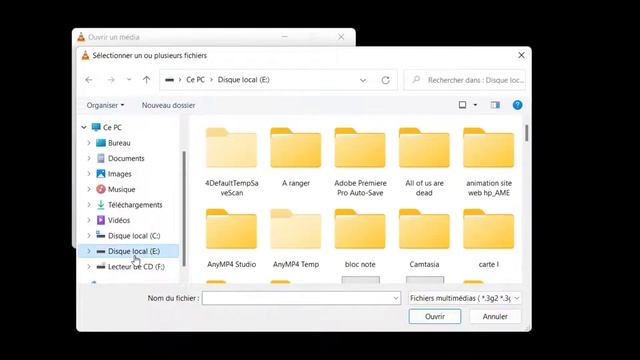This screenshot has height=360, width=640.
Task: Go back with the left arrow
Action: click(x=89, y=80)
